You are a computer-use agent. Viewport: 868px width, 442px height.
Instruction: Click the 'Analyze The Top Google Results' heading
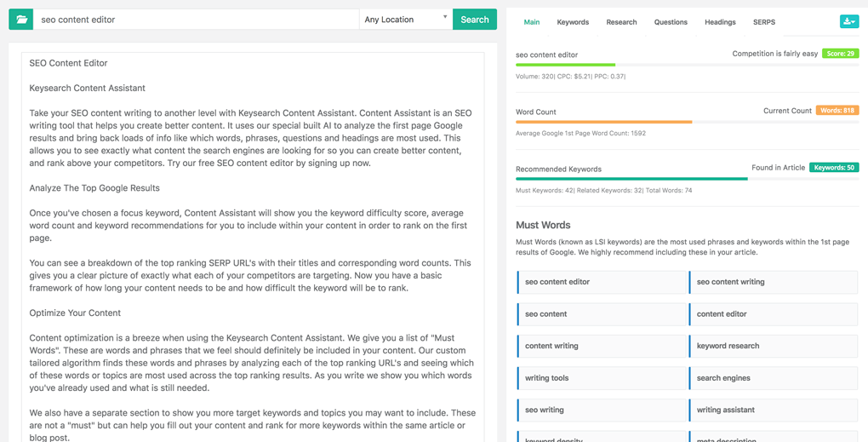(x=94, y=188)
